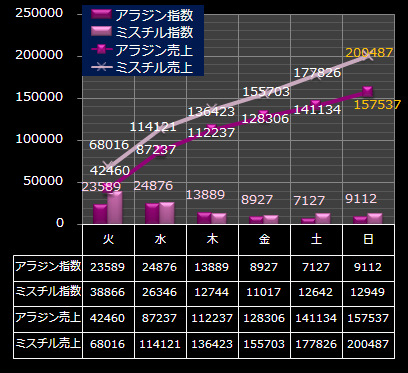408x373 pixels.
Task: Click the 7127 cell in the data table
Action: pyautogui.click(x=316, y=267)
